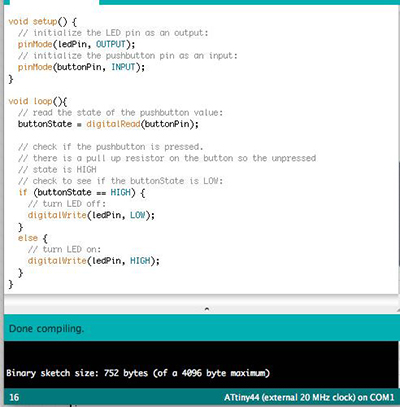Click comment 'initialize the LED pin as an output'
The image size is (400, 407).
(113, 33)
